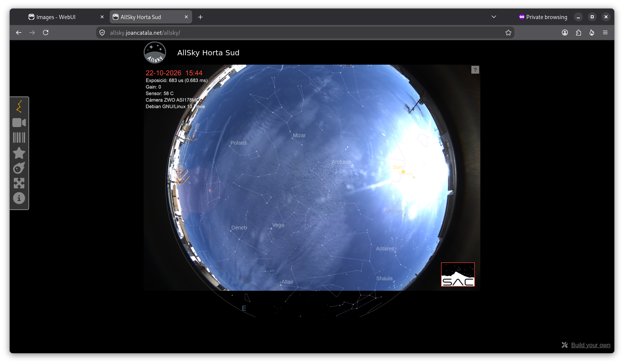Open timelapse videos camera icon
Viewport: 624px width, 364px height.
(19, 123)
